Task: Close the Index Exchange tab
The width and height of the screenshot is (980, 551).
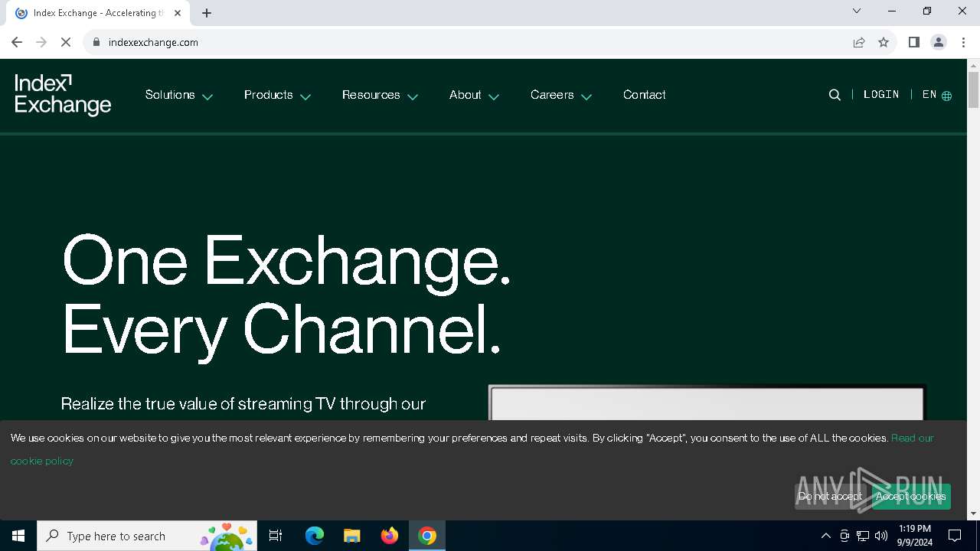Action: click(x=178, y=13)
